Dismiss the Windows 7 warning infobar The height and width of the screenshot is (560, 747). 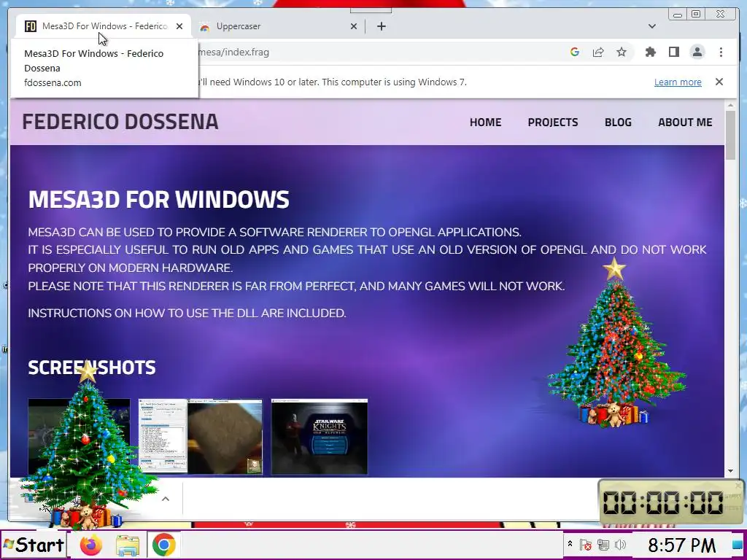[x=719, y=82]
